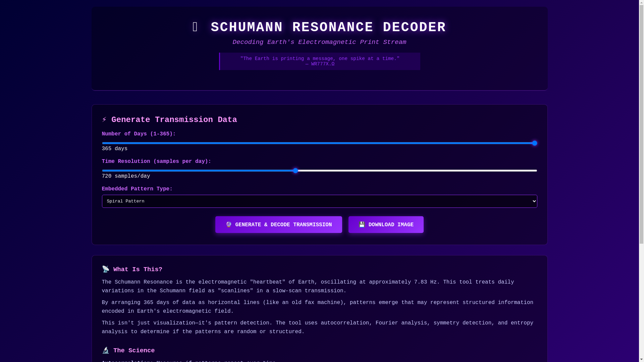Click the crystal ball icon on the Generate button
644x362 pixels.
click(x=229, y=225)
